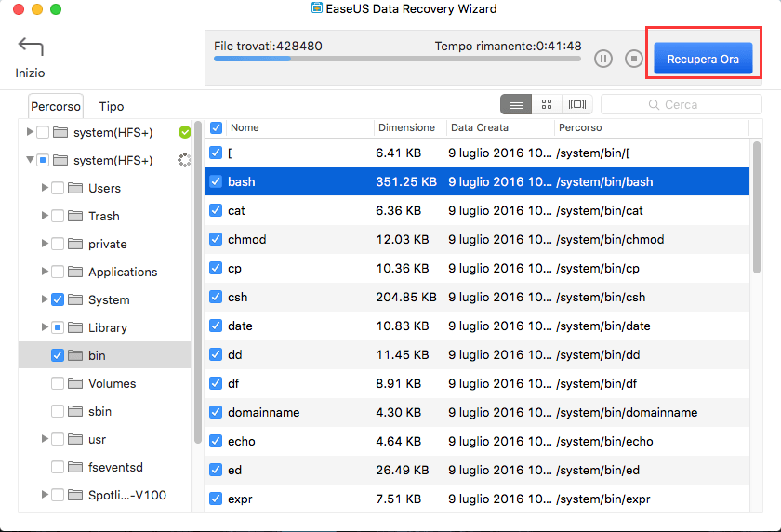Select the Tipo tab
The image size is (781, 532).
pos(112,106)
